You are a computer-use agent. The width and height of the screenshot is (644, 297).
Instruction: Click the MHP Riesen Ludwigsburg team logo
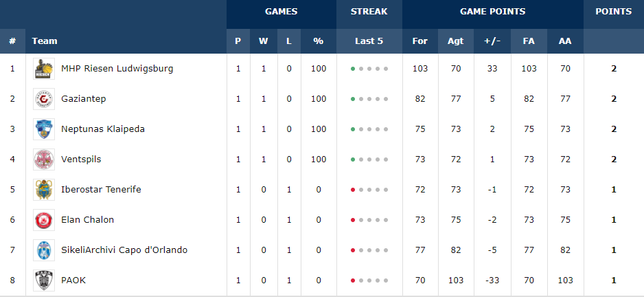point(44,69)
